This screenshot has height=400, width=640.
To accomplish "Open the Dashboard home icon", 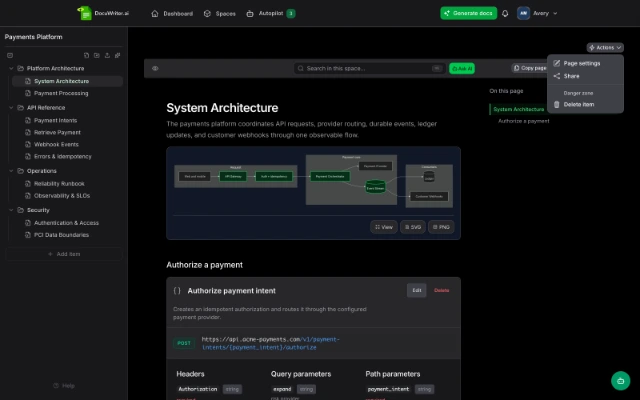I will pyautogui.click(x=155, y=13).
